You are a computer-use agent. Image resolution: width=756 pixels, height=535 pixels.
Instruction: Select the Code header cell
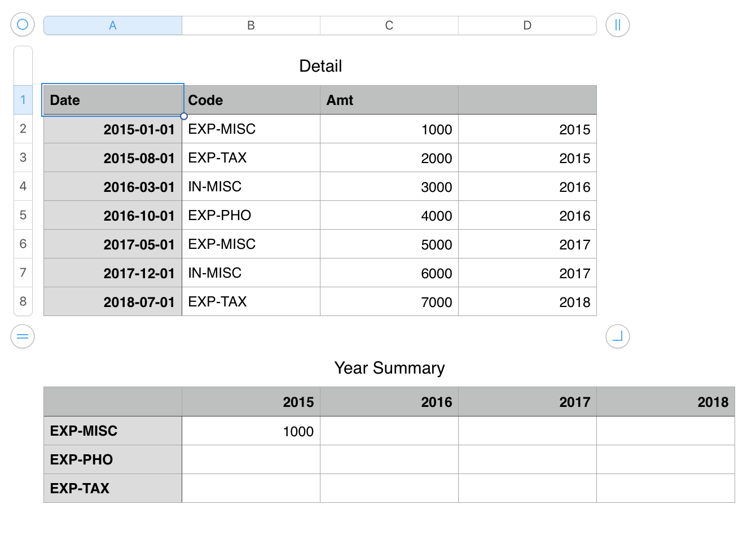coord(251,100)
